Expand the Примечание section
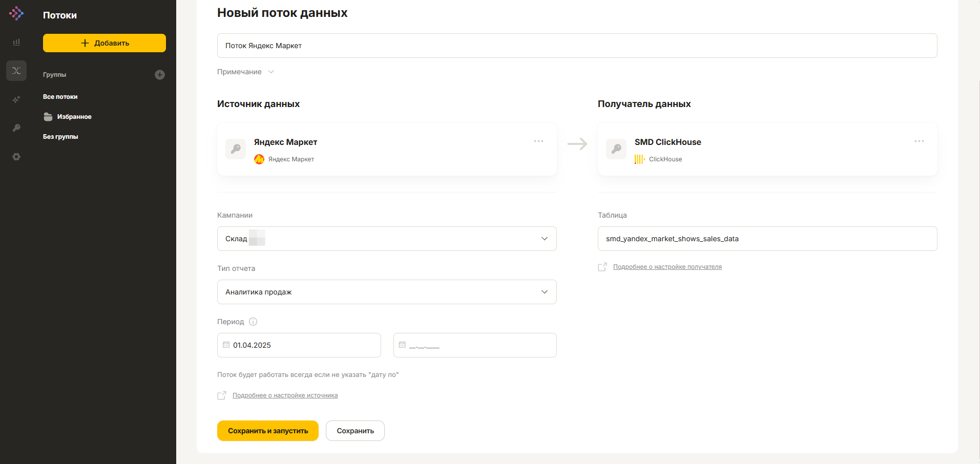 coord(246,72)
